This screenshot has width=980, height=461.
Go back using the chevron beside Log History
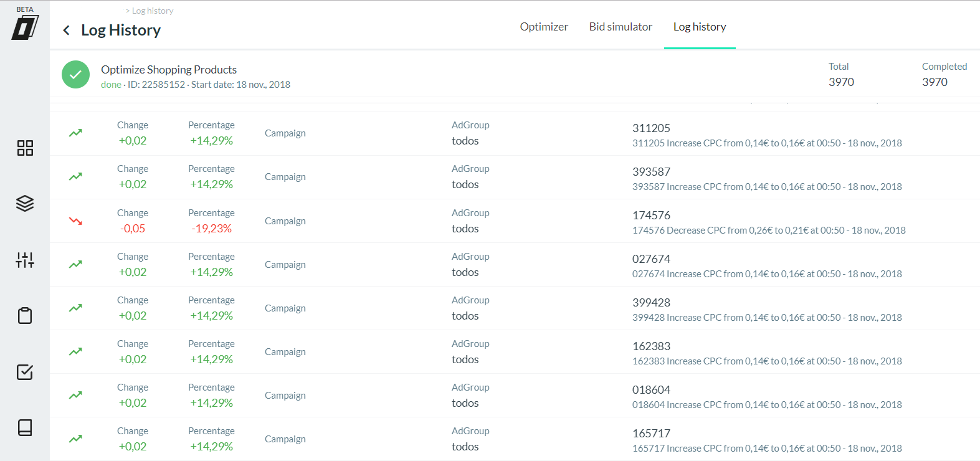point(66,30)
